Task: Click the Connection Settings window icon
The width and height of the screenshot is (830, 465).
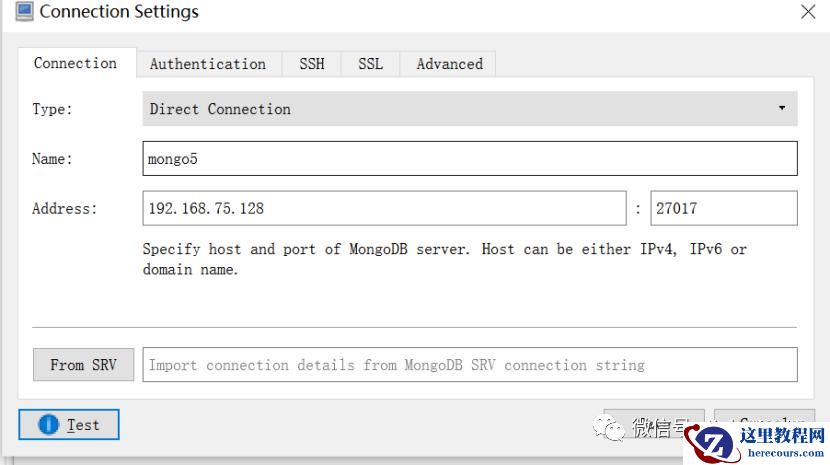Action: pyautogui.click(x=23, y=12)
